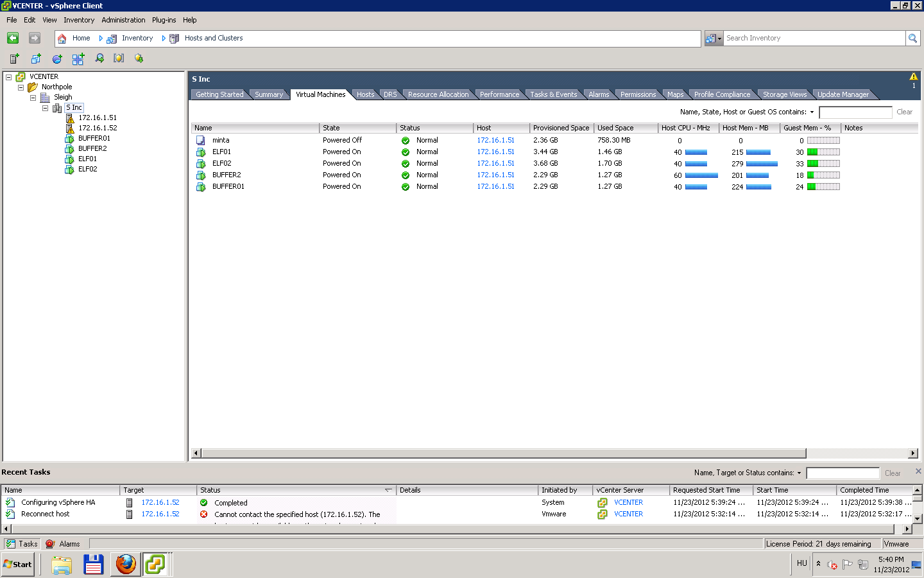Click the shield with download arrow toolbar icon
The width and height of the screenshot is (924, 578).
tap(139, 58)
